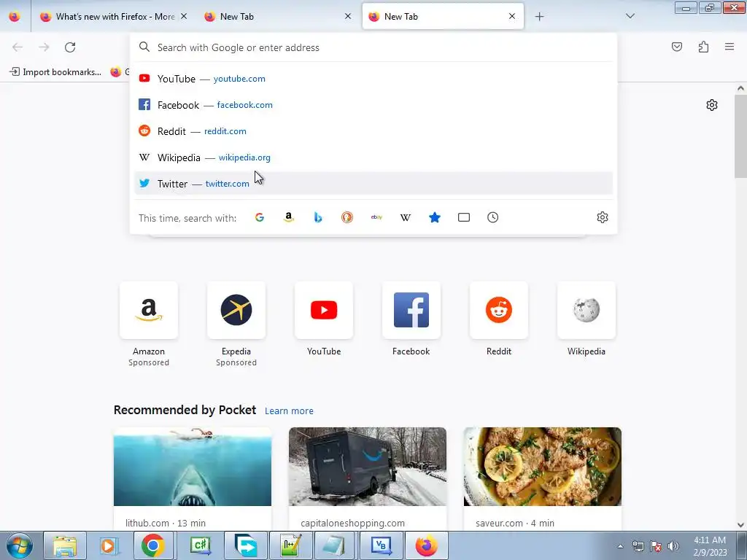This screenshot has height=560, width=747.
Task: Search with Google engine icon
Action: (x=260, y=217)
